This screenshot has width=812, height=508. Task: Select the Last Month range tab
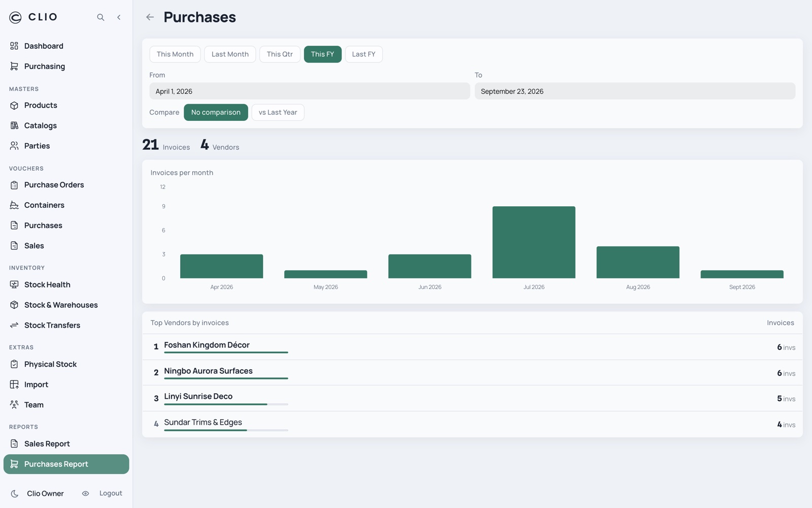(230, 54)
